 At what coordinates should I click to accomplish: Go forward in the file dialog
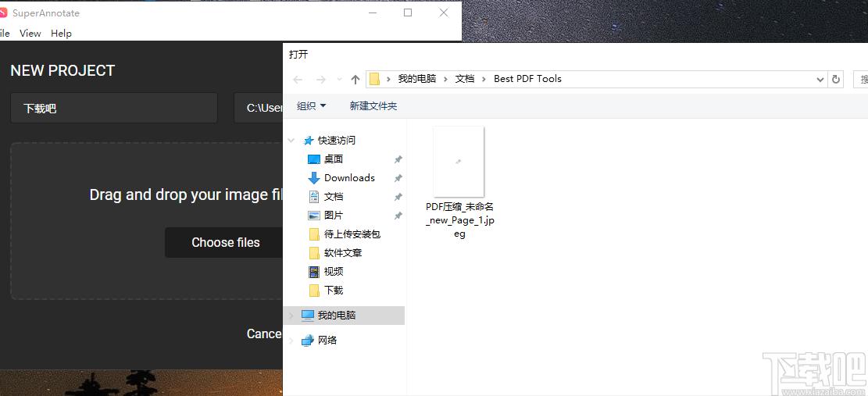pos(320,79)
